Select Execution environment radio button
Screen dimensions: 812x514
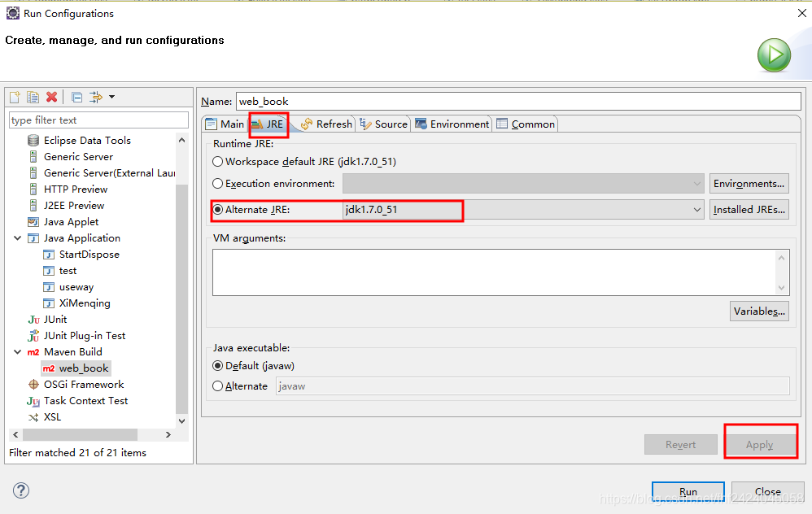point(218,184)
